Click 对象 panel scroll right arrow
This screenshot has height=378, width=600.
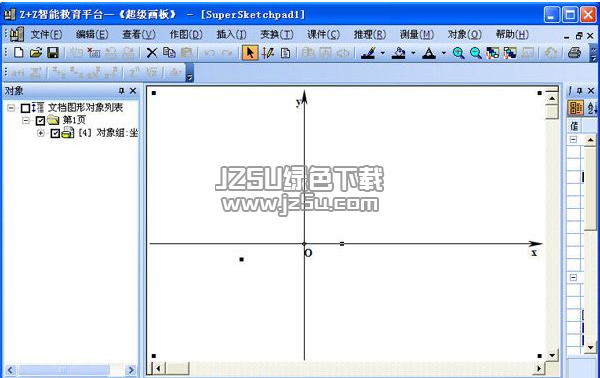[x=131, y=370]
